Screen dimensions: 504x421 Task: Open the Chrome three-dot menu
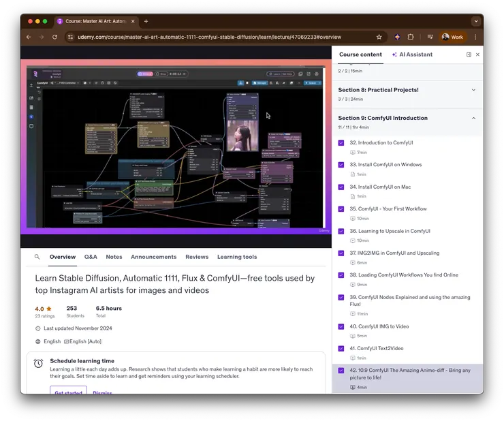pos(475,37)
